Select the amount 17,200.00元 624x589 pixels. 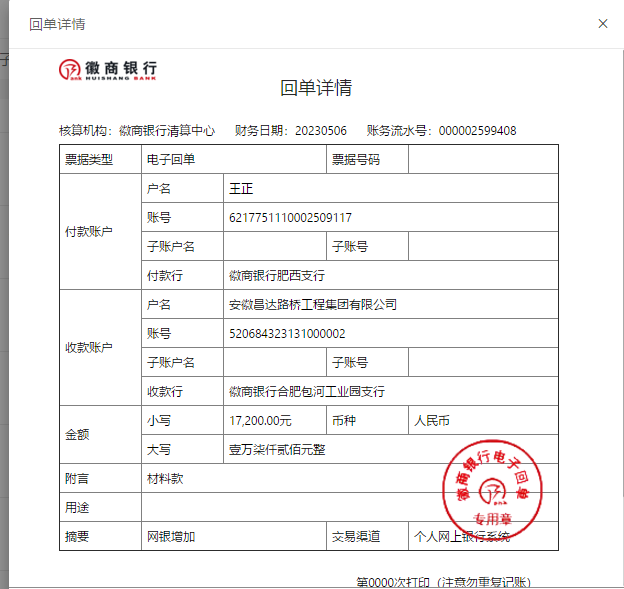click(x=260, y=420)
